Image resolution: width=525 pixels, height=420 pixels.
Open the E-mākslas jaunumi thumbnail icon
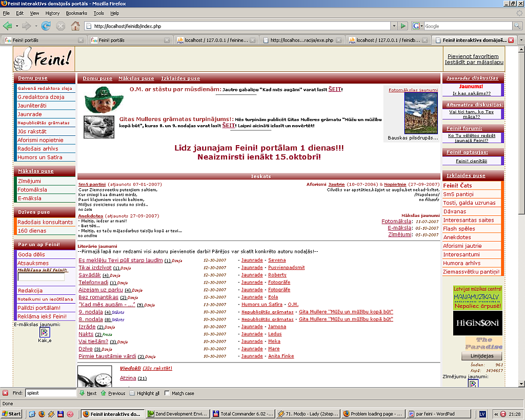(x=45, y=332)
